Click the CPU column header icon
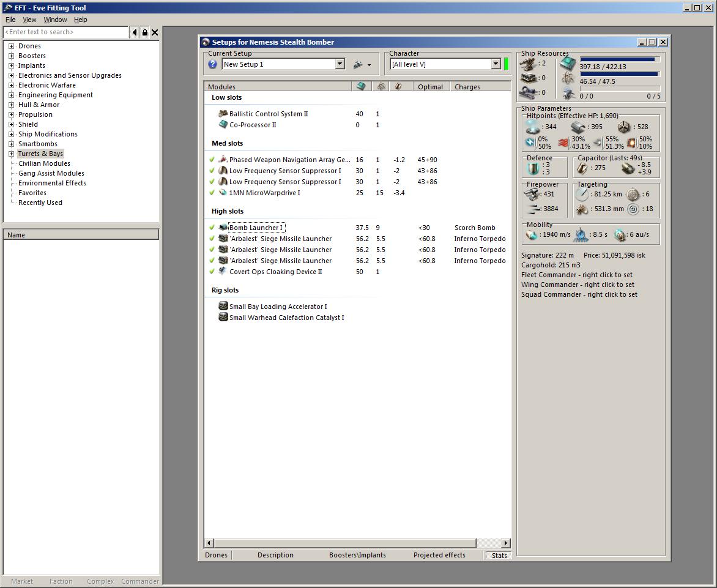 (361, 86)
